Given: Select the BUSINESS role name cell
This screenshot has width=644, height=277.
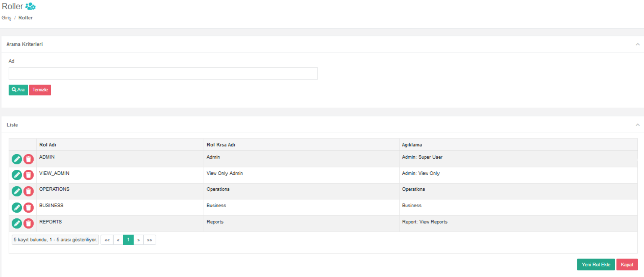Looking at the screenshot, I should pyautogui.click(x=120, y=207).
